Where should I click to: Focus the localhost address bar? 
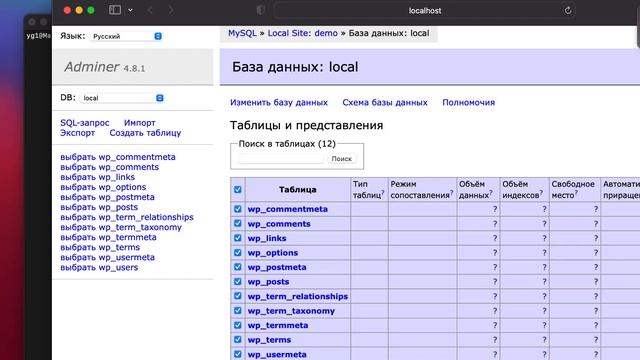[424, 11]
